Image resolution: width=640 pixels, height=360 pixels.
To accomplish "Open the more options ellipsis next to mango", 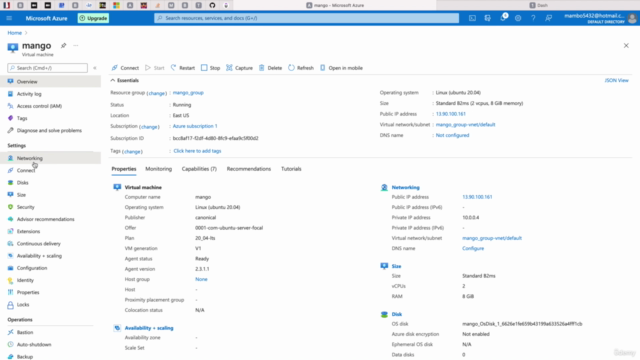I will pyautogui.click(x=76, y=45).
